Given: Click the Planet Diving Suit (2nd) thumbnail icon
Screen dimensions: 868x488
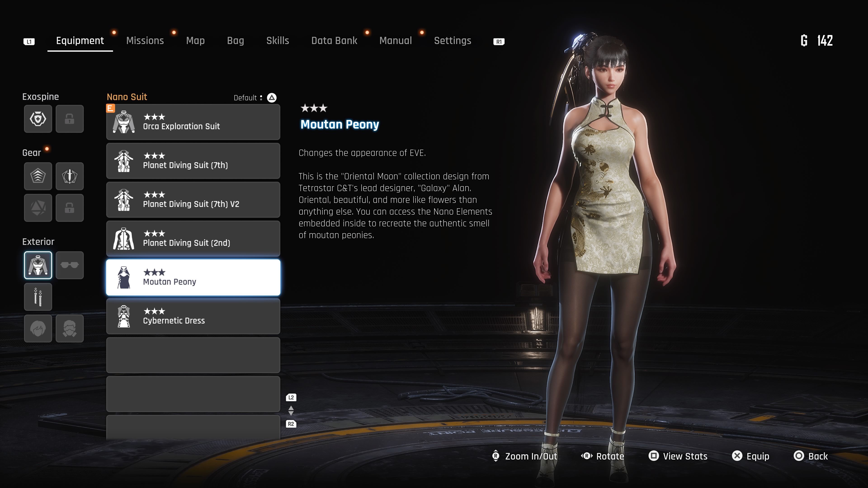Looking at the screenshot, I should (x=124, y=238).
